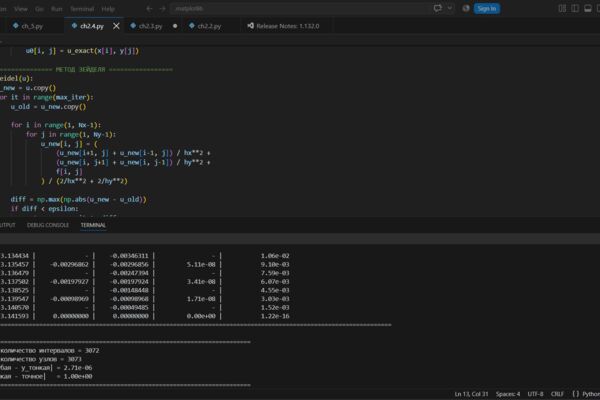The width and height of the screenshot is (600, 400).
Task: Click the Ln 13, Col 31 status entry
Action: 471,394
